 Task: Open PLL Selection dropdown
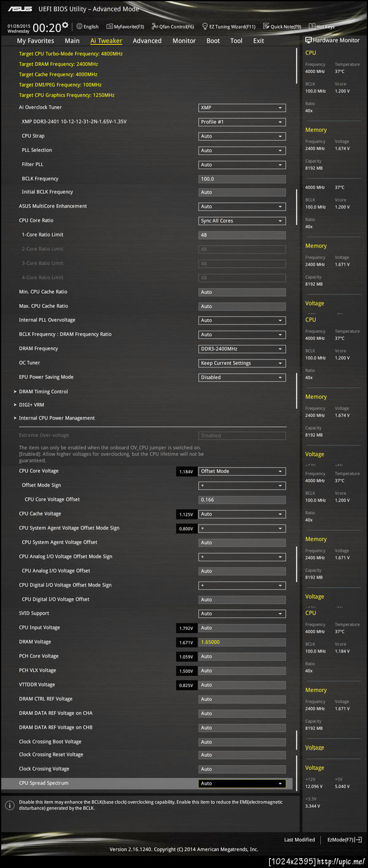[242, 150]
